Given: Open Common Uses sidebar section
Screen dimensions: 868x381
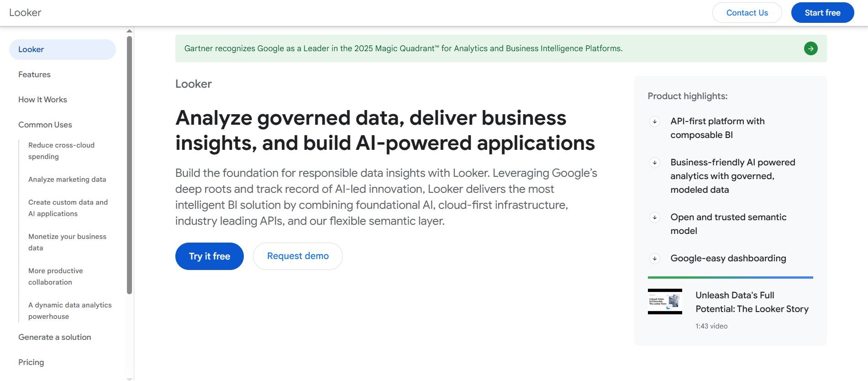Looking at the screenshot, I should [x=45, y=125].
